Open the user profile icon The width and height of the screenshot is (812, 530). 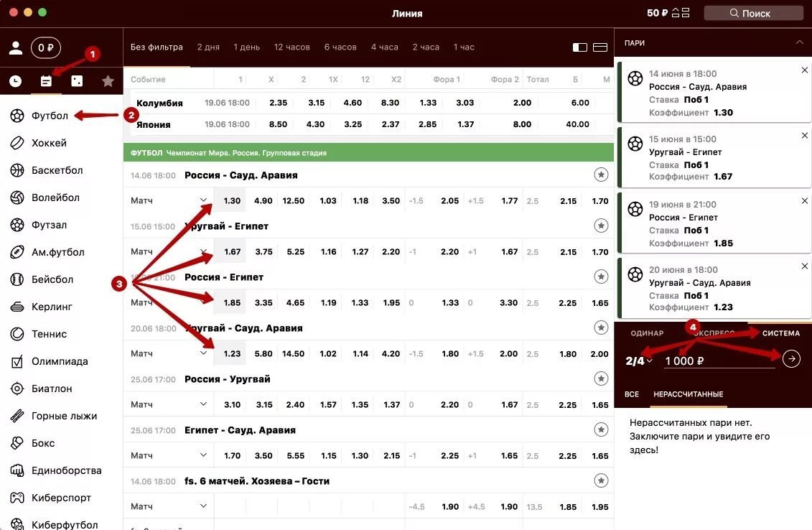click(16, 48)
